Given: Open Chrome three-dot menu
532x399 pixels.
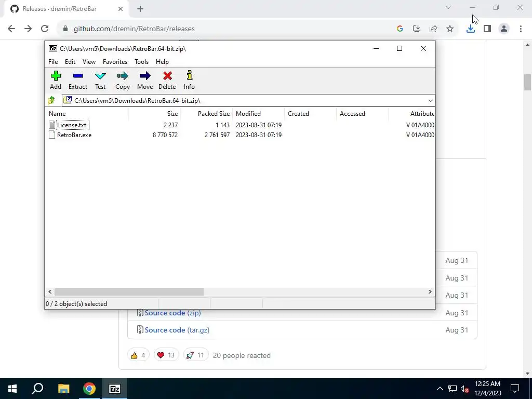Looking at the screenshot, I should click(x=521, y=29).
